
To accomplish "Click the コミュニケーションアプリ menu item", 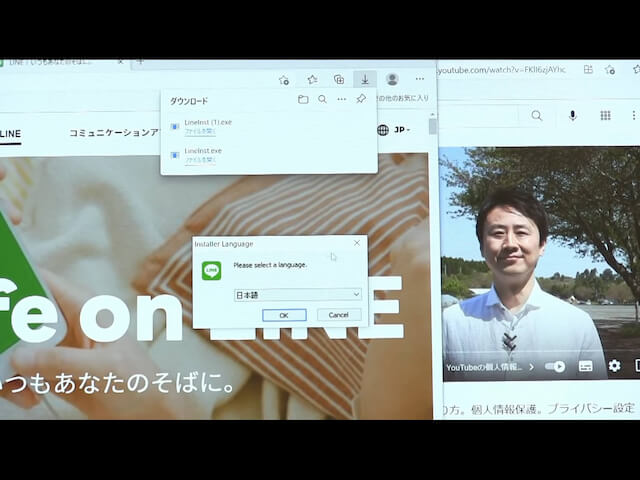I will click(x=114, y=133).
